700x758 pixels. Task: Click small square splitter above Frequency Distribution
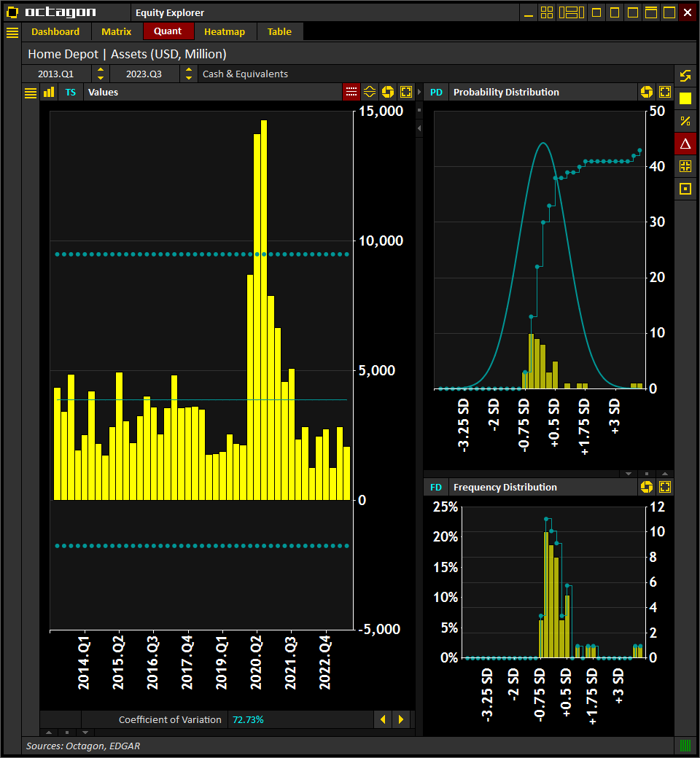pyautogui.click(x=647, y=474)
